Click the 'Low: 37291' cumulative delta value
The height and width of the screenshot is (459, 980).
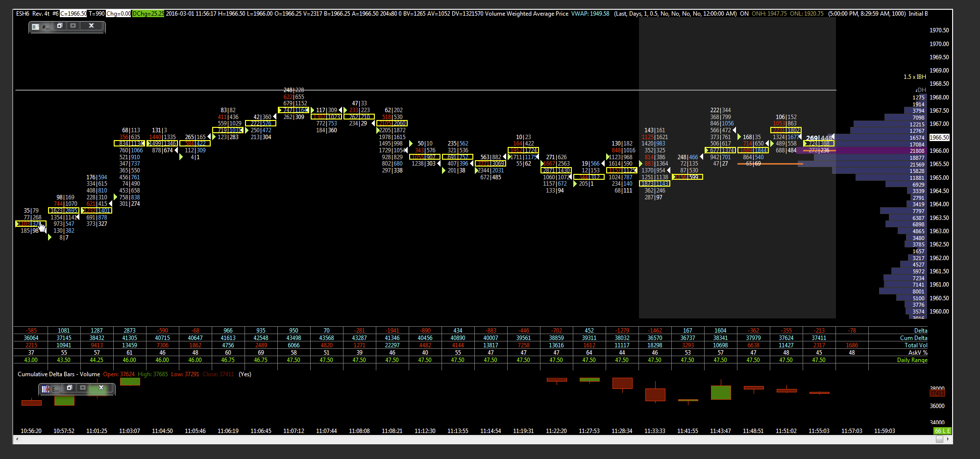185,374
